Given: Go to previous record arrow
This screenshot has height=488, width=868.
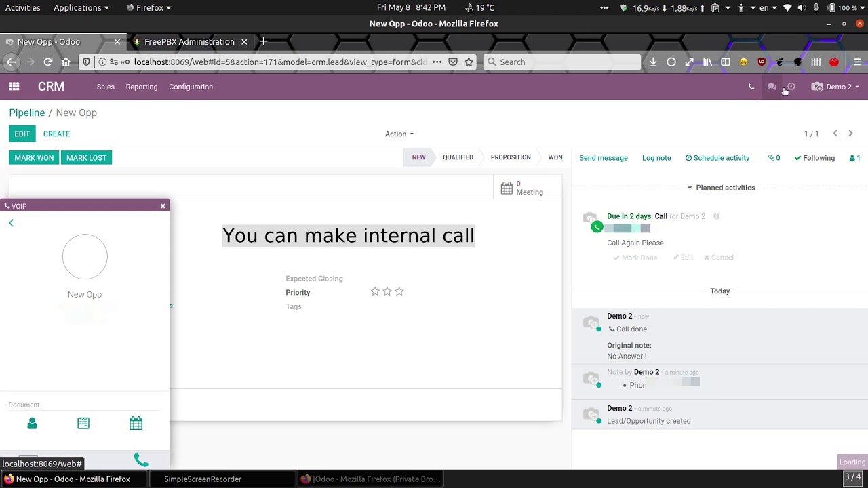Looking at the screenshot, I should click(835, 134).
